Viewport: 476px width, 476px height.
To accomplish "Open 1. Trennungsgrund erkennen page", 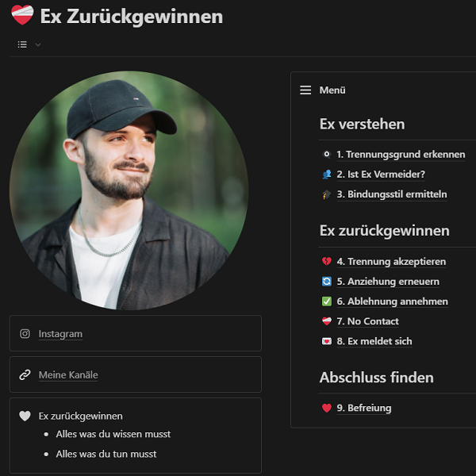I will click(401, 155).
